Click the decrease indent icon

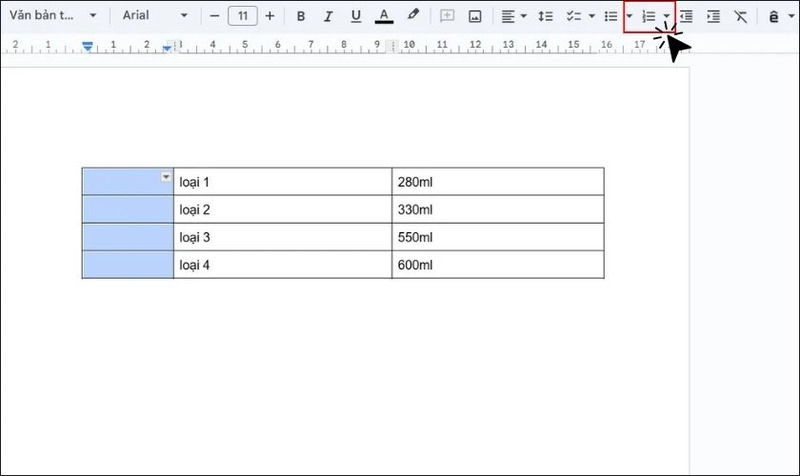pos(686,17)
